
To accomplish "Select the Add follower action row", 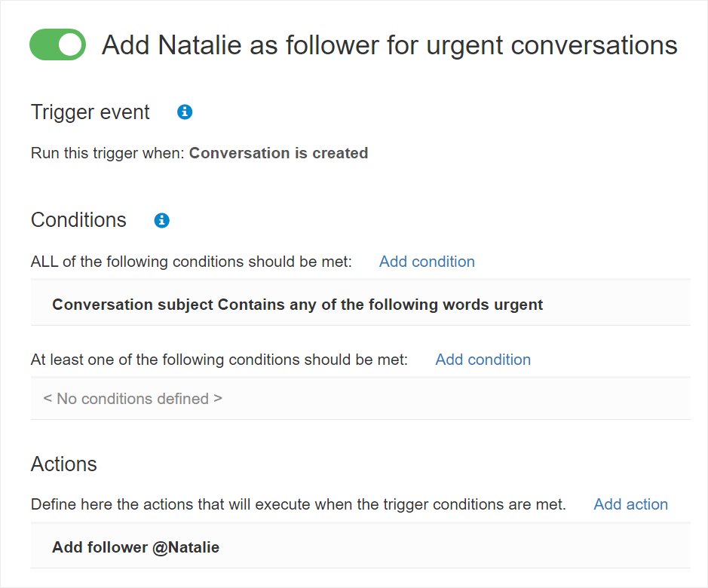I will [360, 547].
